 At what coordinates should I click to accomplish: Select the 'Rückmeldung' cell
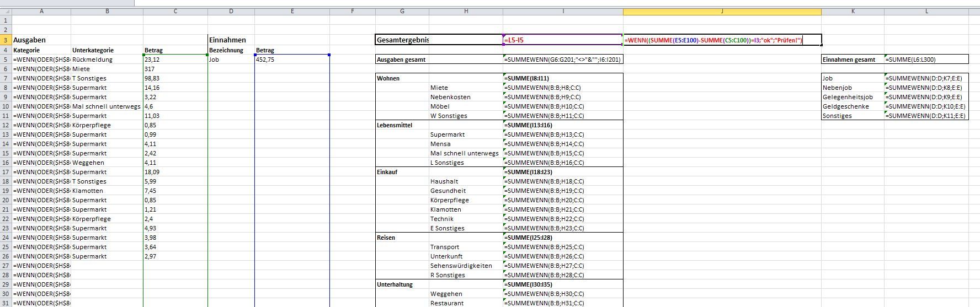(107, 60)
